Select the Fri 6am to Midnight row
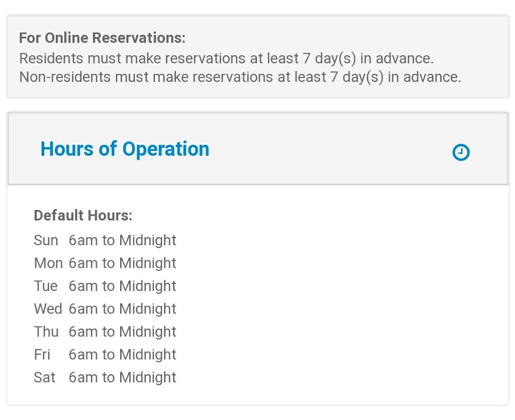Viewport: 515px width, 420px height. point(105,354)
